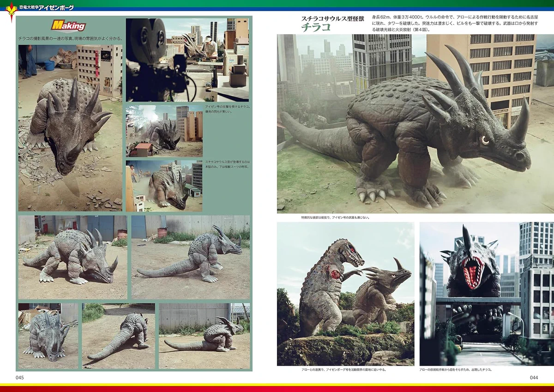The image size is (554, 392).
Task: Click the header title 恐竜大戦争アイゼンボーグ
Action: coord(46,7)
